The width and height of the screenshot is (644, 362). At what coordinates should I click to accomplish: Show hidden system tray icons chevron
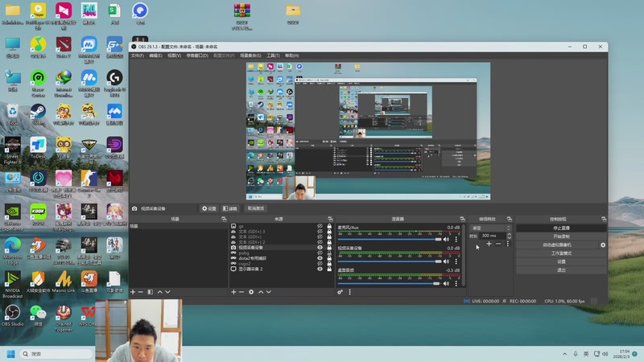coord(565,354)
